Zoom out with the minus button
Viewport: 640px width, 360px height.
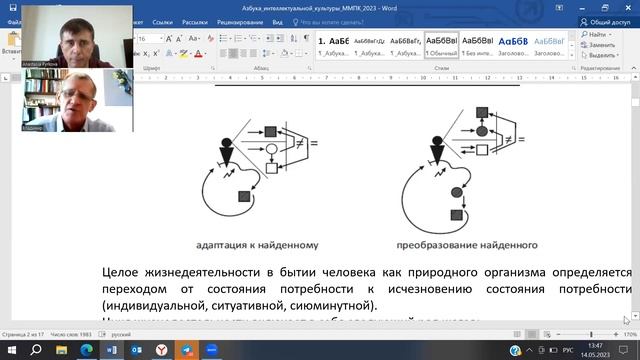coord(558,334)
